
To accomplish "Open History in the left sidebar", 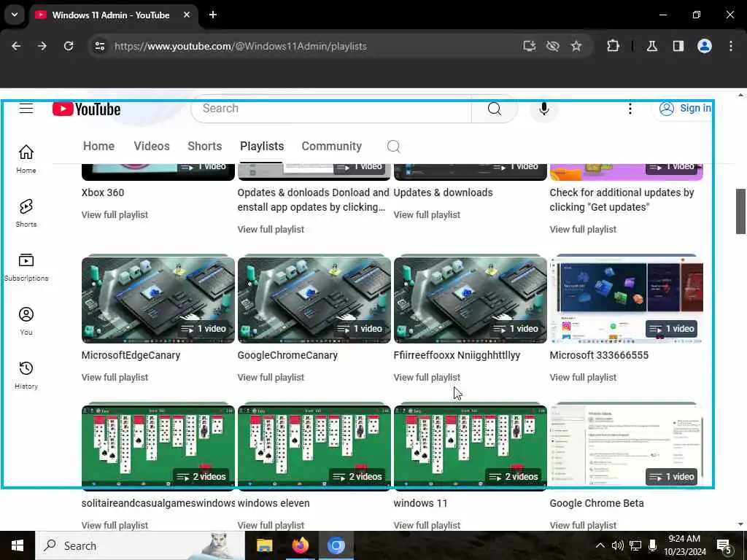I will click(26, 375).
